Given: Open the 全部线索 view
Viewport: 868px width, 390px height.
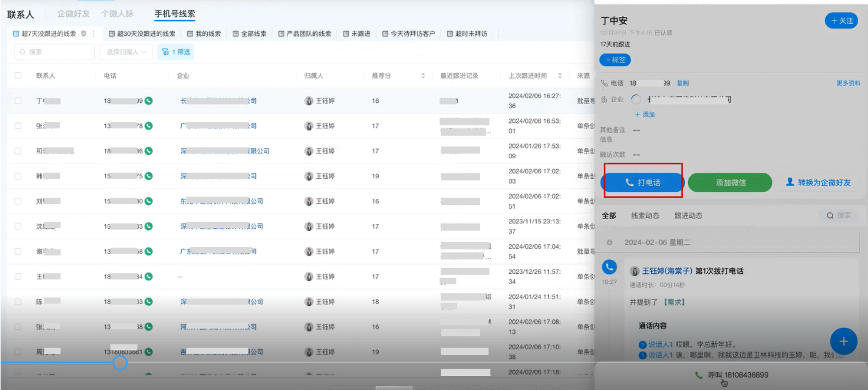Looking at the screenshot, I should [250, 34].
